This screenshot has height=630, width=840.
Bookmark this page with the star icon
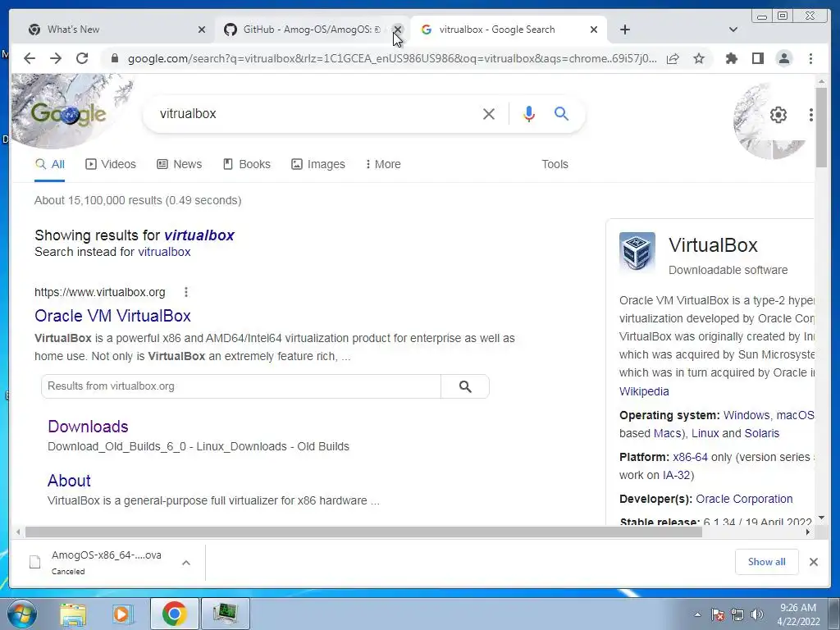click(x=699, y=58)
